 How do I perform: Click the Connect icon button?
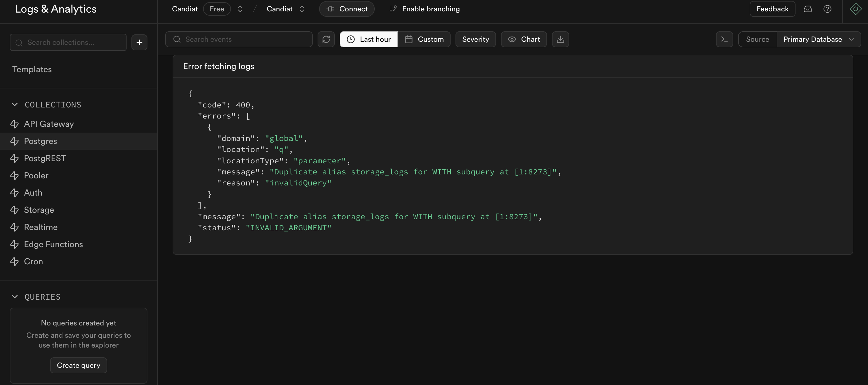tap(347, 9)
